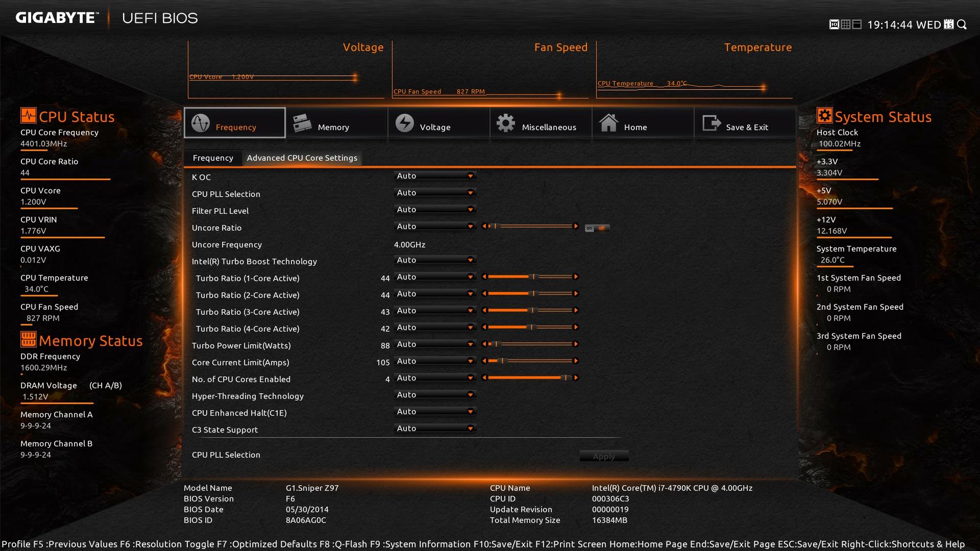
Task: Open Turbo Ratio (4-Core Active) dropdown
Action: tap(435, 327)
